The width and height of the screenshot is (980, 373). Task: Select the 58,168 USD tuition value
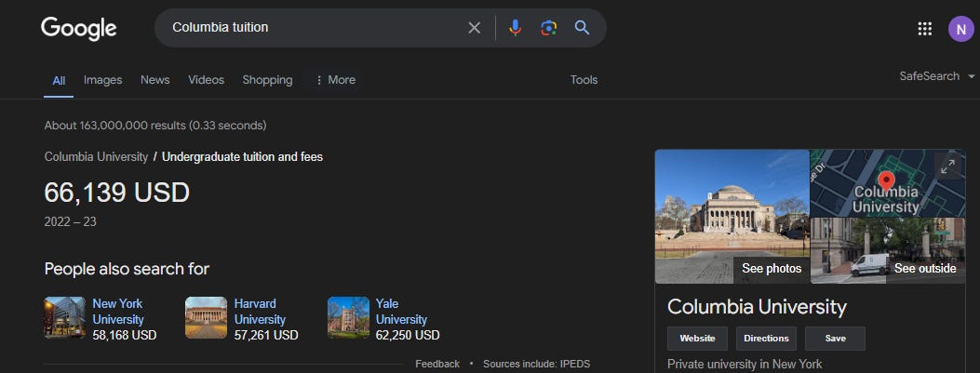tap(125, 336)
